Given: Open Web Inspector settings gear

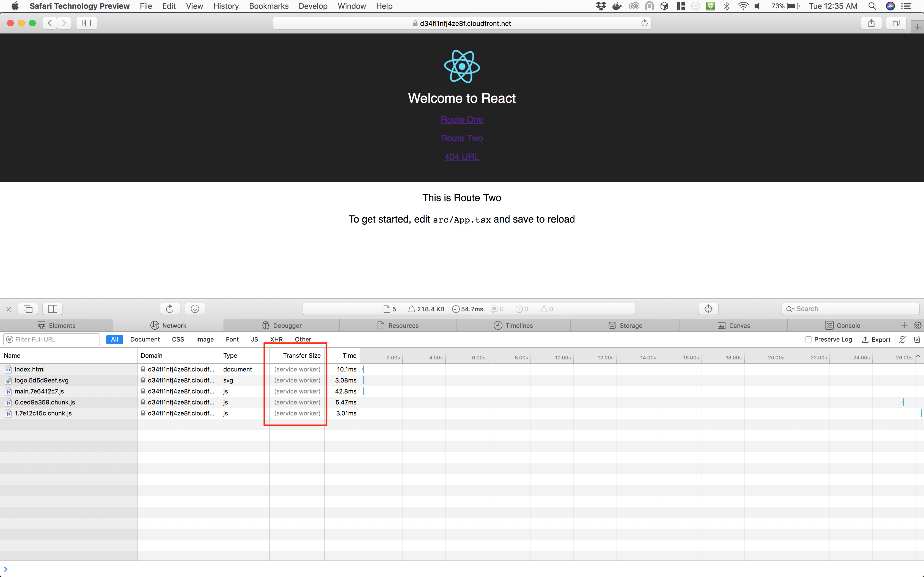Looking at the screenshot, I should point(917,325).
